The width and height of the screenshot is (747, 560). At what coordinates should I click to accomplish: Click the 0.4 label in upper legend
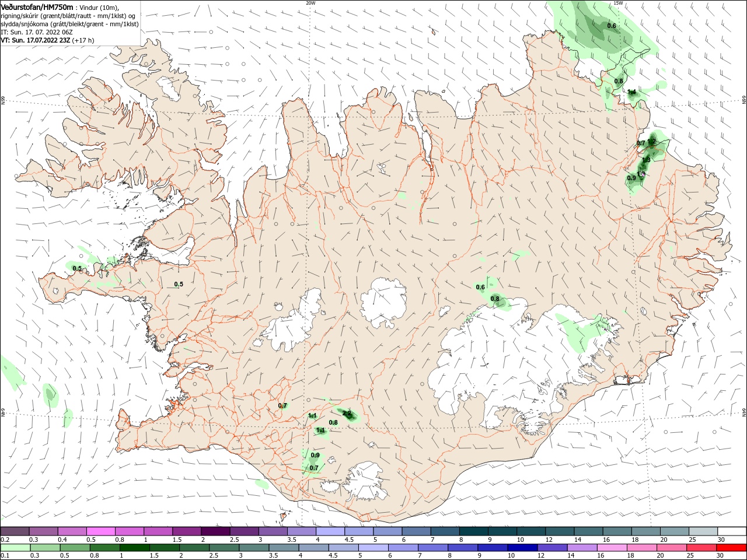(x=62, y=540)
